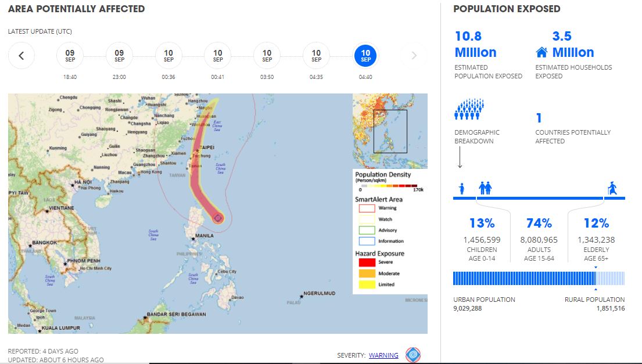Viewport: 642px width, 364px height.
Task: Toggle the Severe hazard exposure legend entry
Action: (x=366, y=263)
